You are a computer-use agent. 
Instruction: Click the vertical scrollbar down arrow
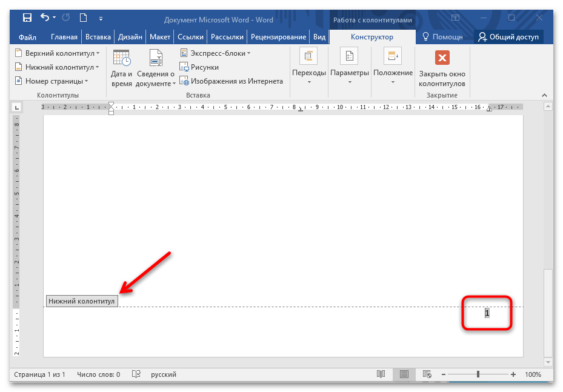pos(548,362)
